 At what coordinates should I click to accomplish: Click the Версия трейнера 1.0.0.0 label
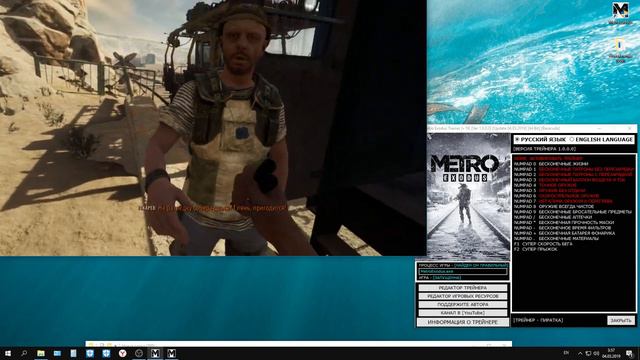(544, 149)
